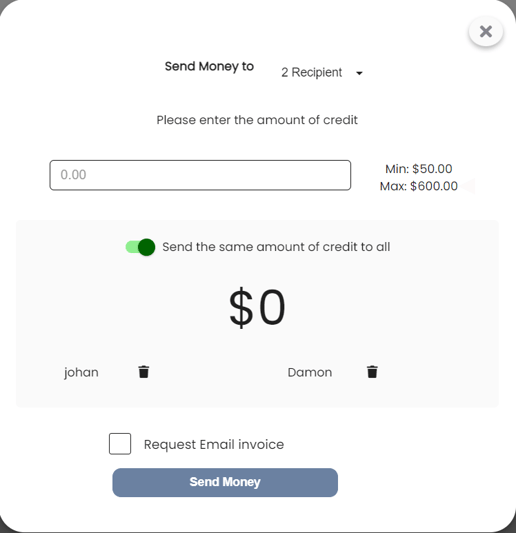This screenshot has width=516, height=533.
Task: Click the Request Email invoice label
Action: 214,444
